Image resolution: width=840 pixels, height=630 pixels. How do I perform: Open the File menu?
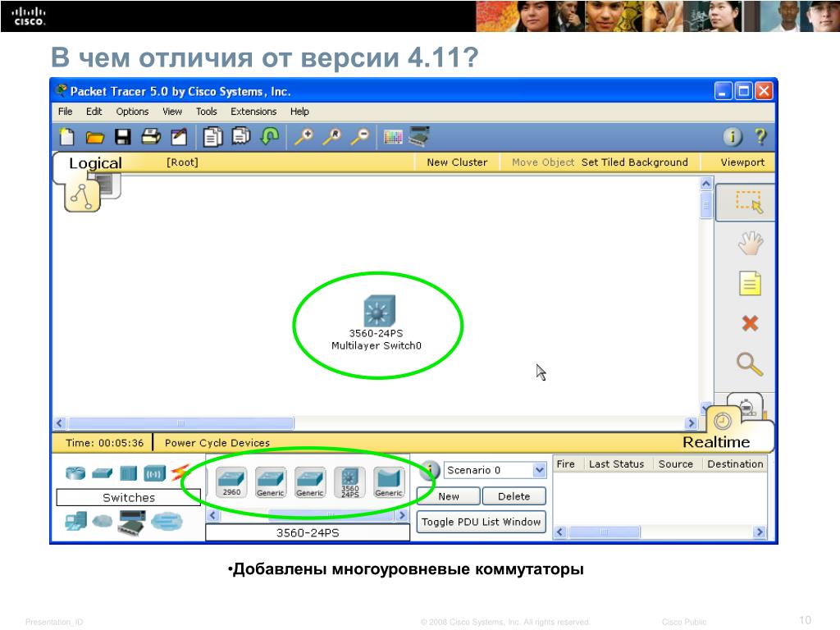pos(66,112)
